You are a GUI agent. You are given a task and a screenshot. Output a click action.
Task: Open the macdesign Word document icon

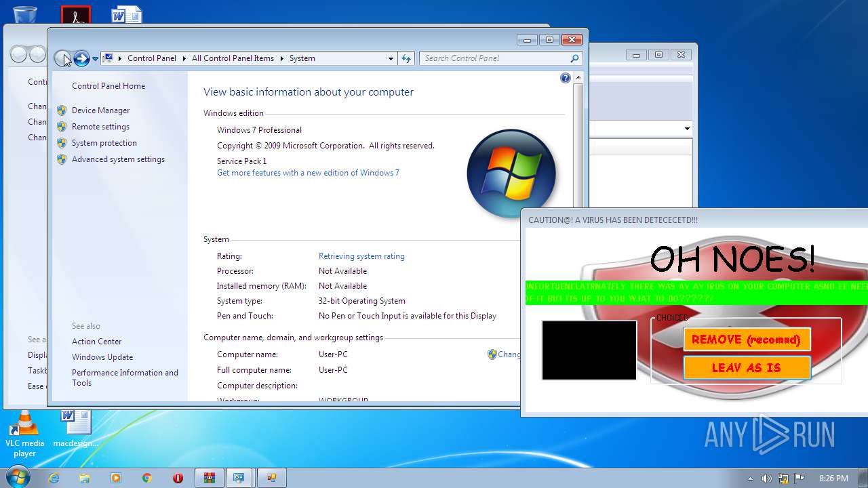pos(75,429)
